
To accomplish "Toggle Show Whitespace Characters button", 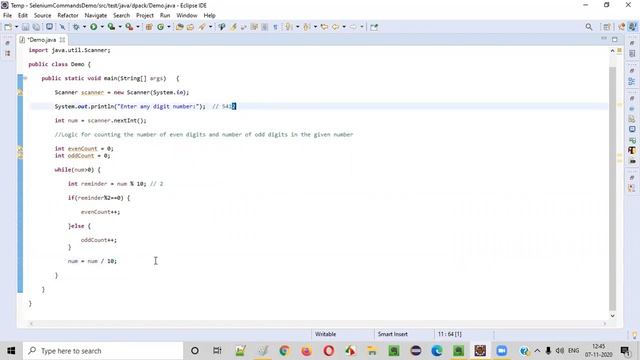I will click(x=275, y=27).
